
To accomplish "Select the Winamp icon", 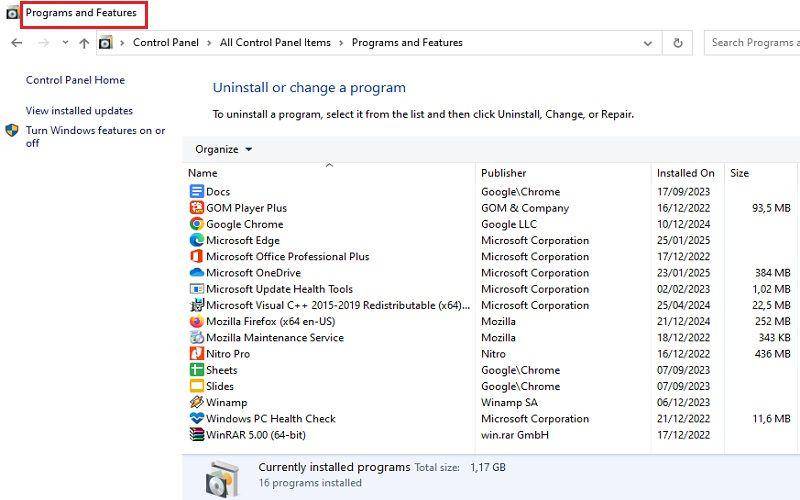I will click(x=196, y=402).
